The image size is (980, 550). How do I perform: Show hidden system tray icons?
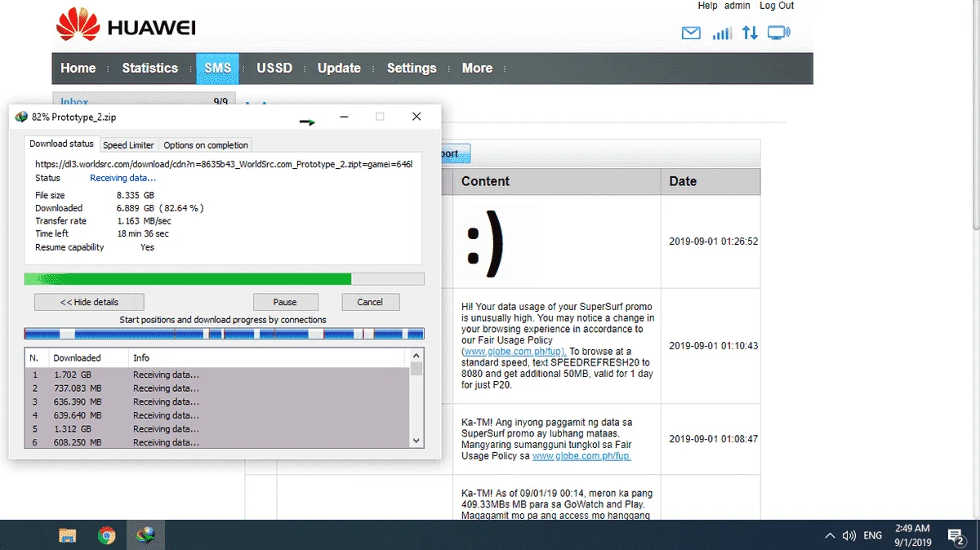point(830,536)
